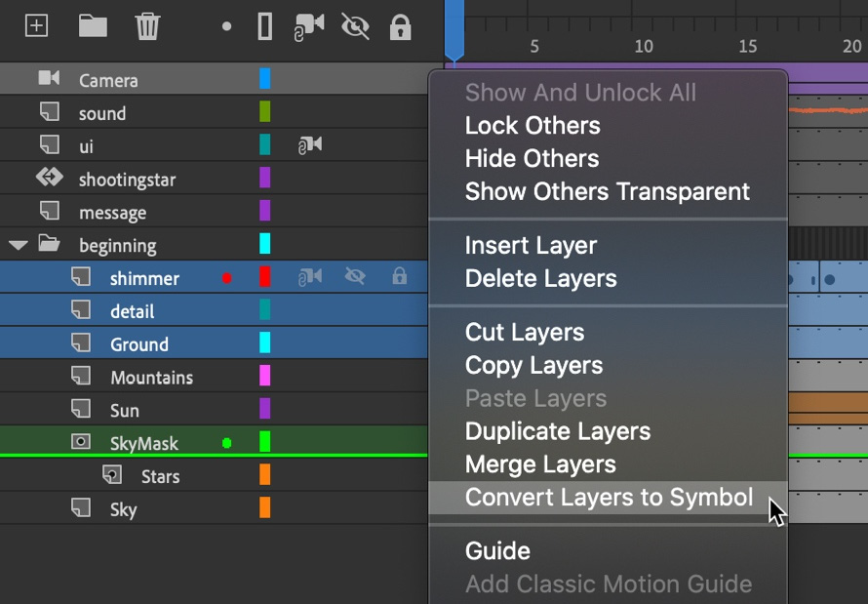Choose Convert Layers to Symbol
Viewport: 868px width, 604px height.
(x=609, y=497)
